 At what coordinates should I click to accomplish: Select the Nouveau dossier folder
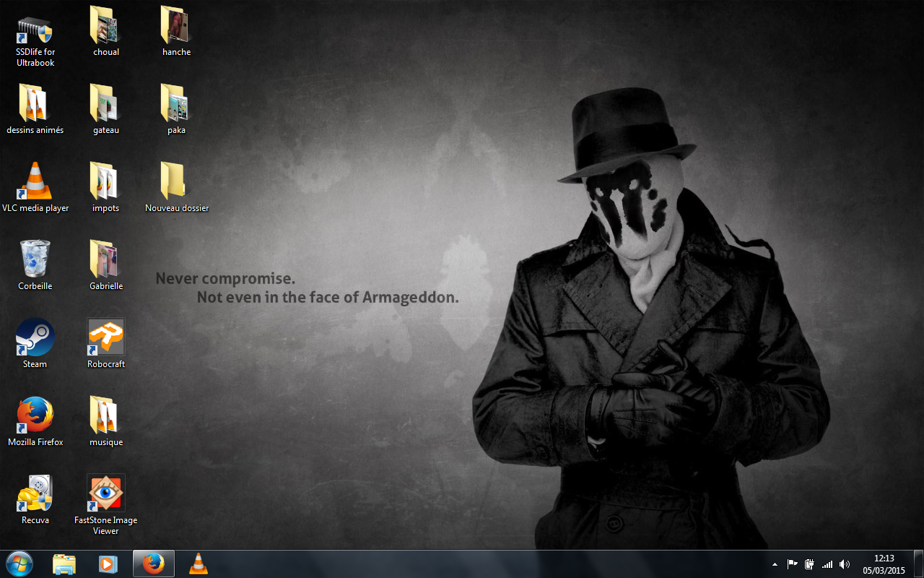[x=177, y=187]
